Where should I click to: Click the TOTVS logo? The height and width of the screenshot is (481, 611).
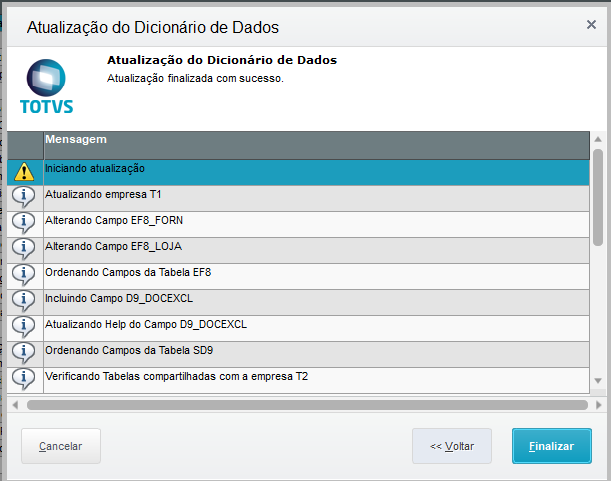(x=47, y=87)
